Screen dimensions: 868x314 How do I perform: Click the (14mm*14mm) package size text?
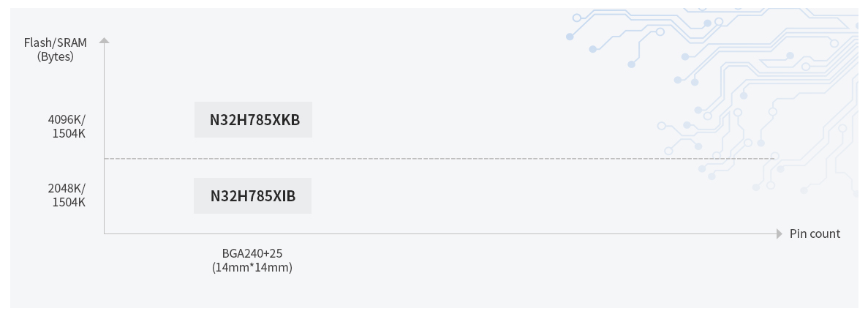coord(252,267)
